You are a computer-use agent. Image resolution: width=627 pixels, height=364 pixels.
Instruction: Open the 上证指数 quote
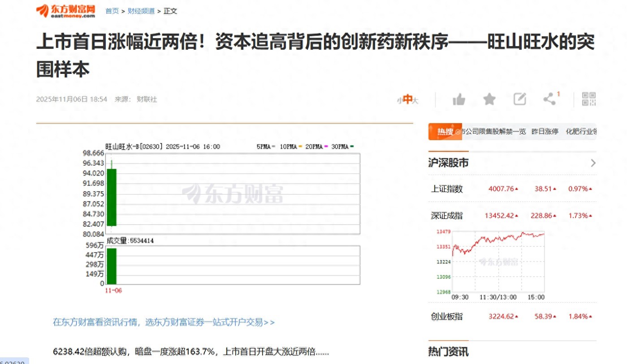pyautogui.click(x=447, y=189)
